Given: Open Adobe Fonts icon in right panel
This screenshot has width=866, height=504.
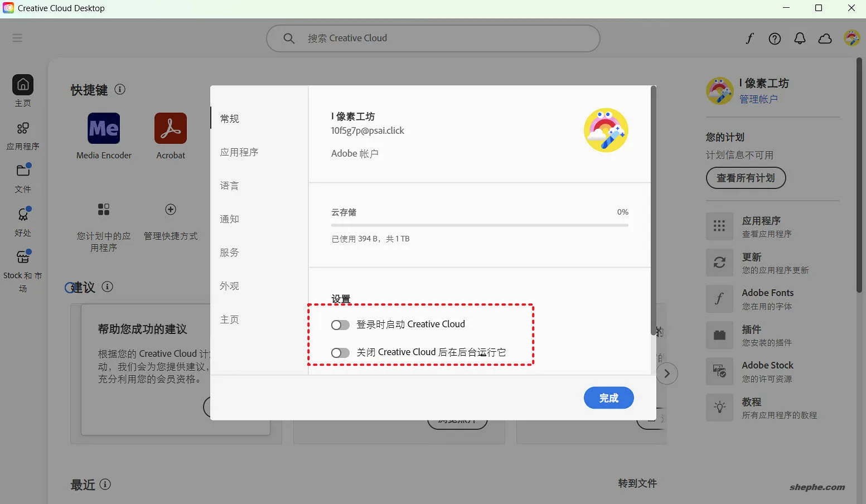Looking at the screenshot, I should click(x=719, y=298).
